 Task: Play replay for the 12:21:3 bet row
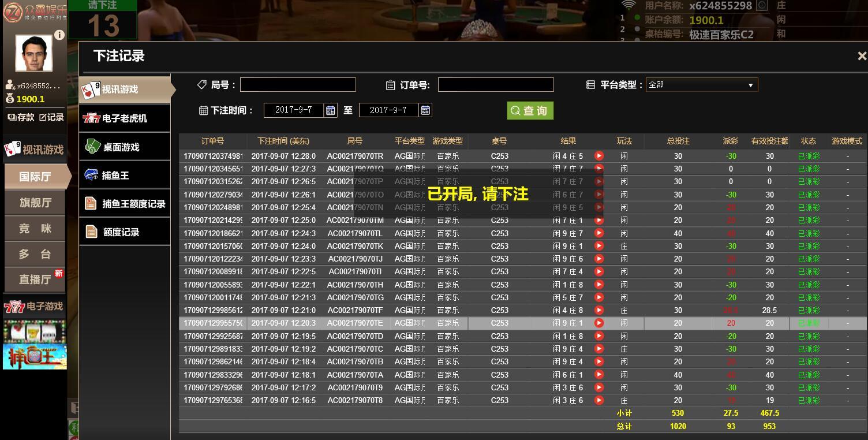[599, 297]
